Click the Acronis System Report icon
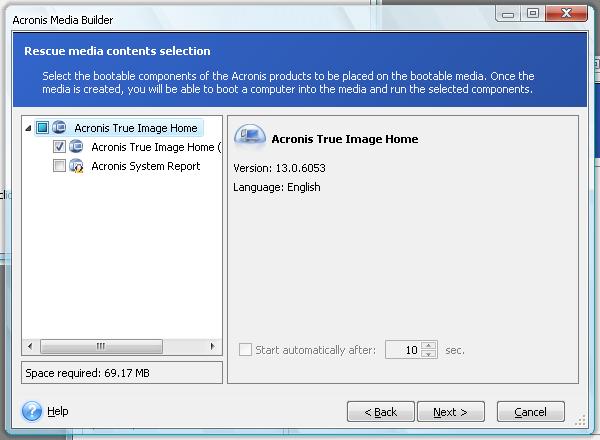 pyautogui.click(x=76, y=166)
